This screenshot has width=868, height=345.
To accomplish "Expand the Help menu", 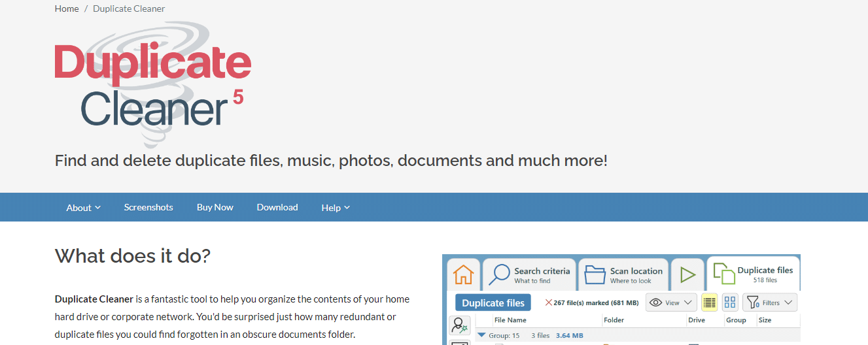I will [336, 207].
